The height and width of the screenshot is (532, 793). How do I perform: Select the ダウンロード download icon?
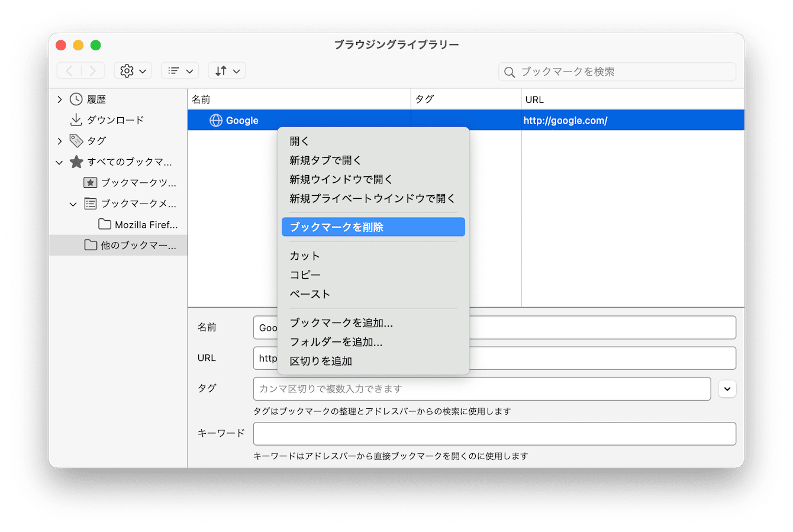[76, 120]
